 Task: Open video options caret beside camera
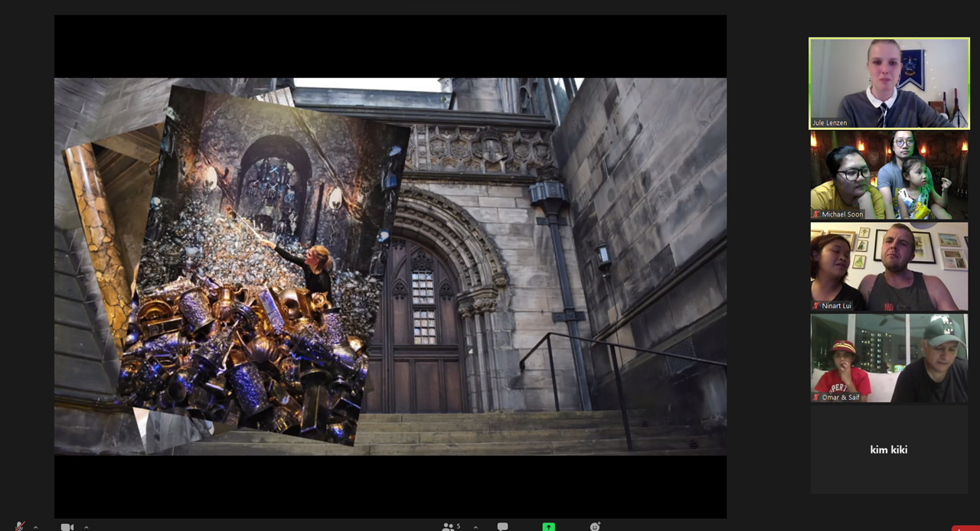pos(86,527)
